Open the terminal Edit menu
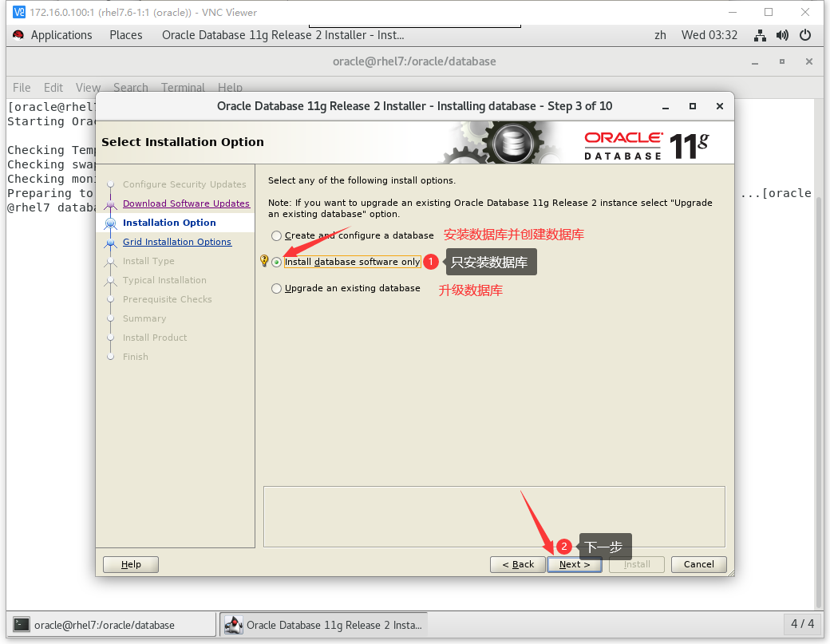Image resolution: width=830 pixels, height=644 pixels. pyautogui.click(x=53, y=87)
